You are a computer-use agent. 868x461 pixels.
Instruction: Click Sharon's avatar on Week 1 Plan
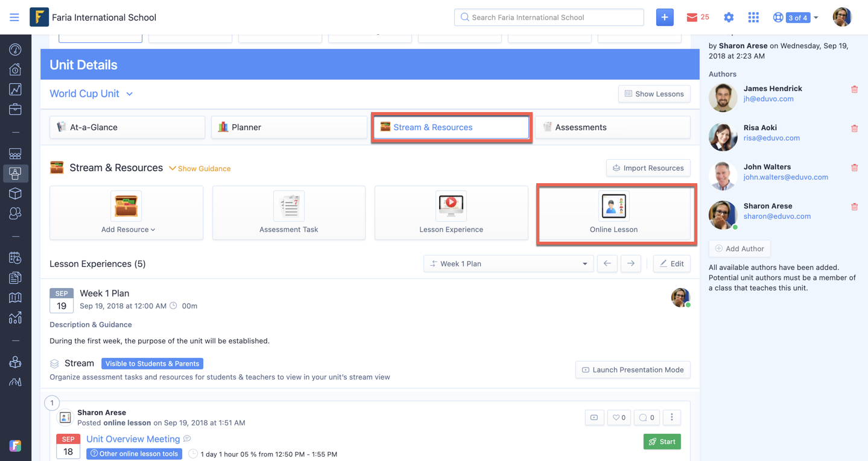[x=680, y=297]
